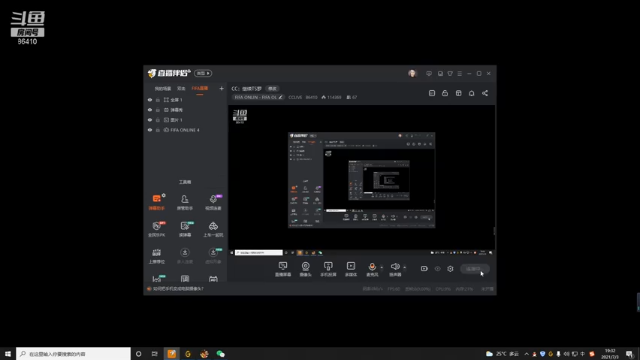Click the modify button beside the room title
Viewport: 640px width, 360px height.
(272, 89)
